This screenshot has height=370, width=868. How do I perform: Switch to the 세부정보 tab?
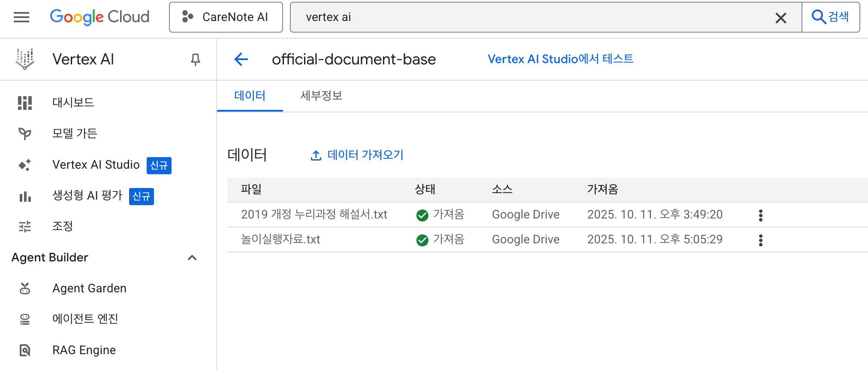point(321,96)
